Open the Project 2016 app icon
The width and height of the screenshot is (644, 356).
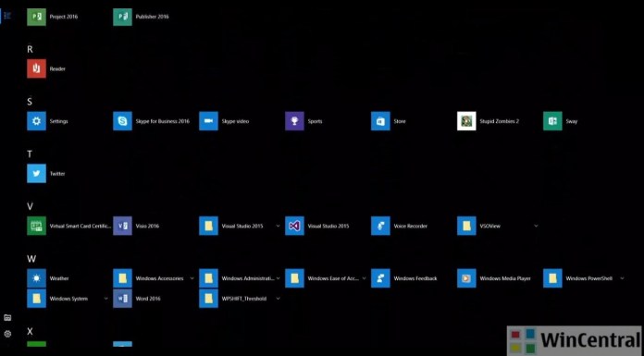pos(37,17)
